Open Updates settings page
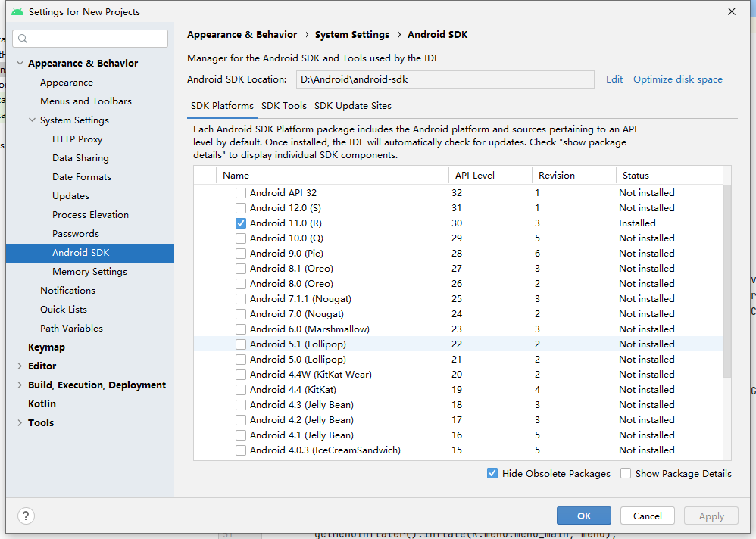 coord(71,196)
